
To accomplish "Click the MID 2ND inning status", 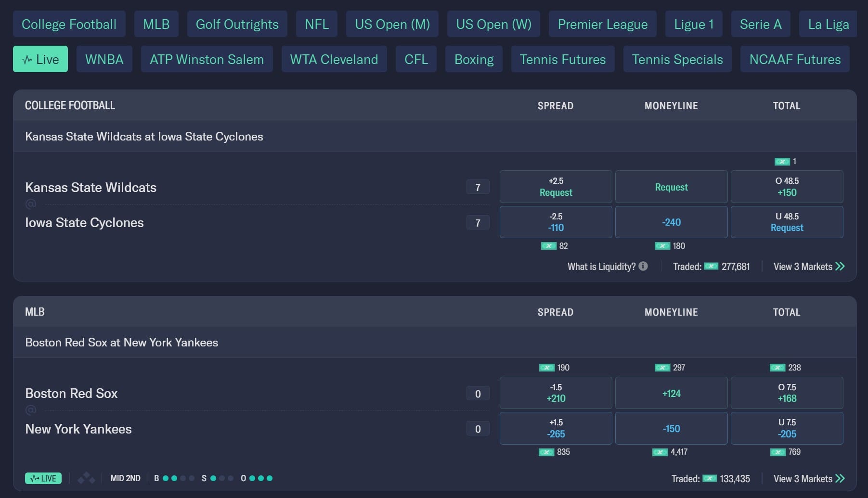I will [x=126, y=478].
